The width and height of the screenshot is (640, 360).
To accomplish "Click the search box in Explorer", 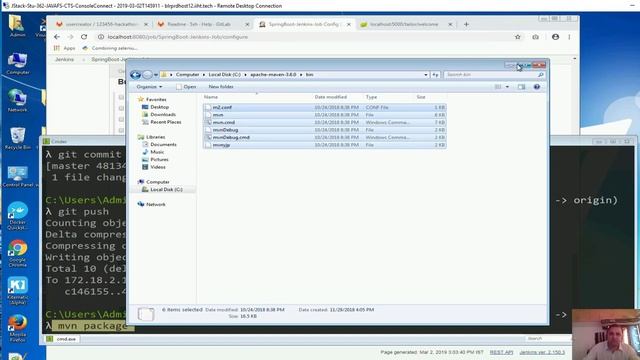I will coord(493,75).
